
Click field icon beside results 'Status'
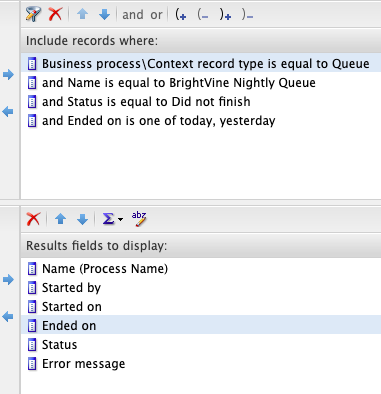32,345
